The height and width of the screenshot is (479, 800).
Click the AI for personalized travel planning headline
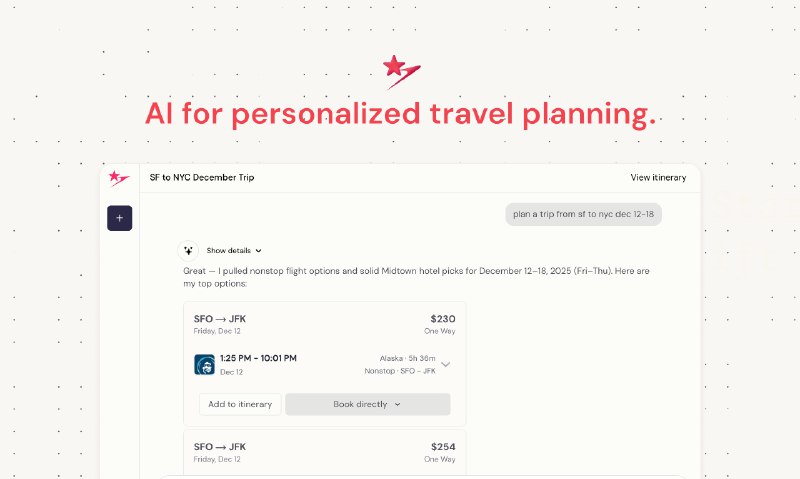(x=401, y=113)
